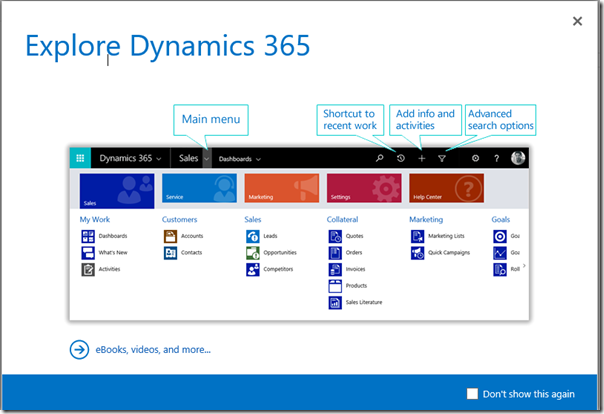The image size is (604, 414).
Task: Click the Competitors icon
Action: pyautogui.click(x=253, y=269)
